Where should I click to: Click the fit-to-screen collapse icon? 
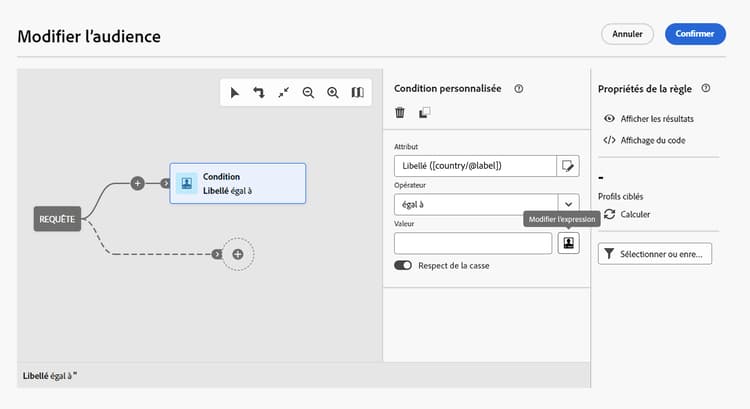[284, 92]
